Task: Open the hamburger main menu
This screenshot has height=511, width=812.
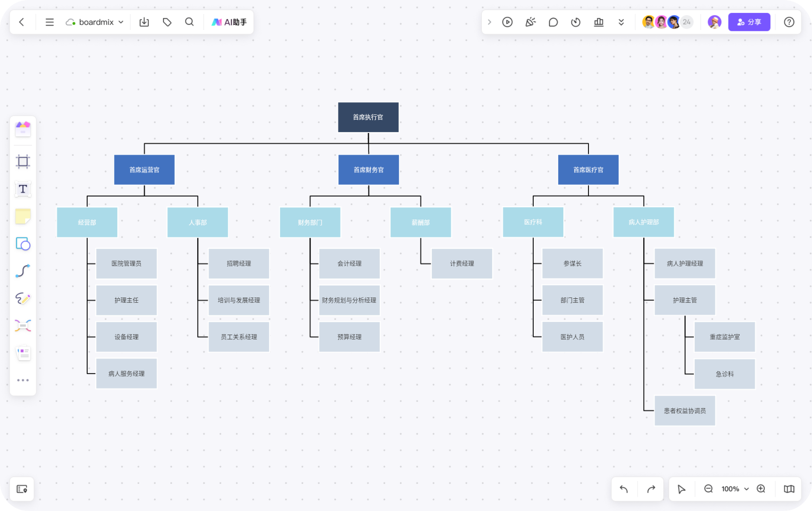Action: pos(50,22)
